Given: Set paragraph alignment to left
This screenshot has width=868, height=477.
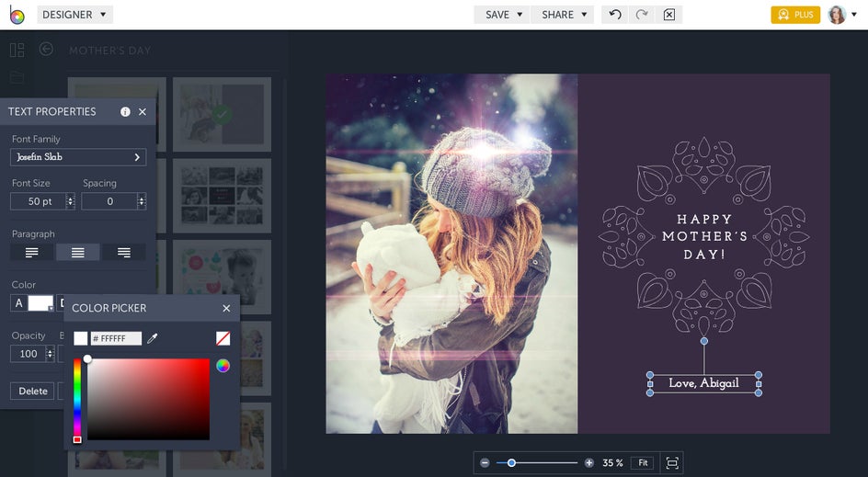Looking at the screenshot, I should [x=32, y=253].
